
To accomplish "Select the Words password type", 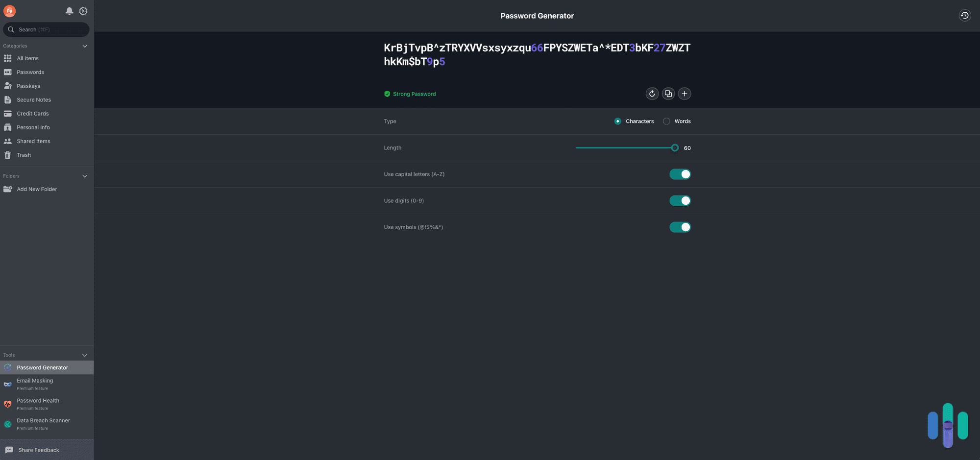I will (x=666, y=121).
